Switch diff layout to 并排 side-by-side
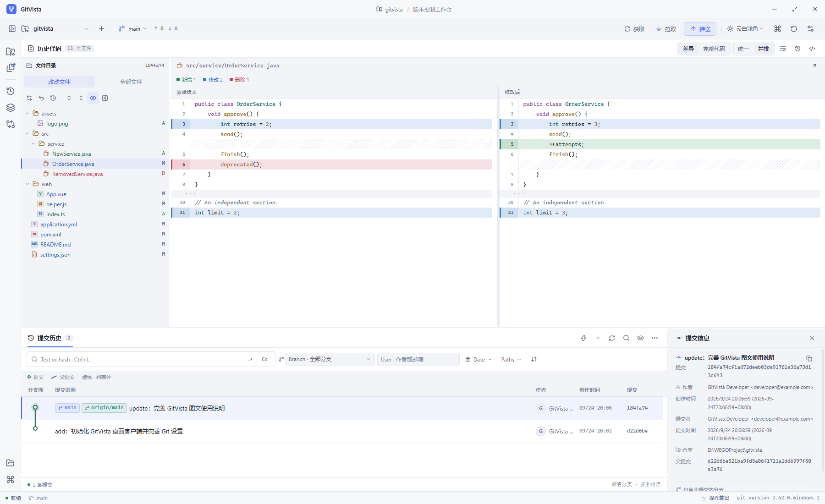Image resolution: width=825 pixels, height=504 pixels. coord(763,49)
